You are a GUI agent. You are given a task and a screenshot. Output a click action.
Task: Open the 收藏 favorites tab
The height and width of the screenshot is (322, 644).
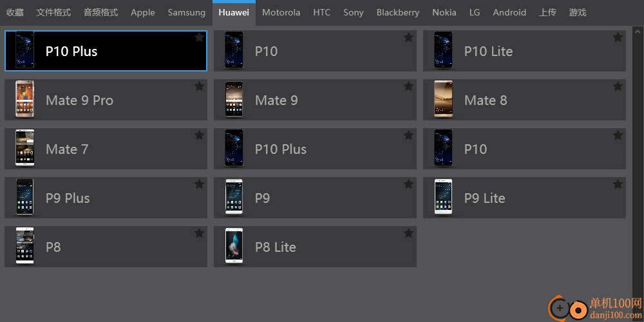[x=15, y=13]
